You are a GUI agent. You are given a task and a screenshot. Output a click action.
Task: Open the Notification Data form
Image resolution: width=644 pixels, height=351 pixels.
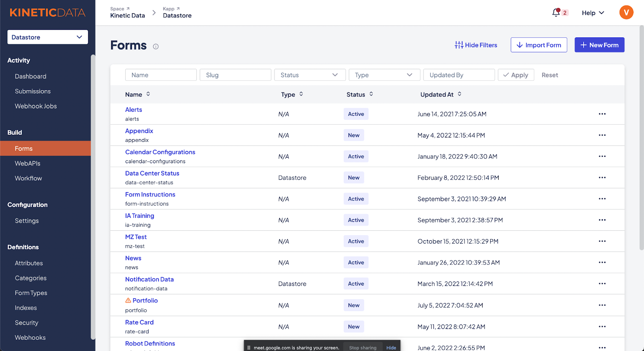(149, 279)
